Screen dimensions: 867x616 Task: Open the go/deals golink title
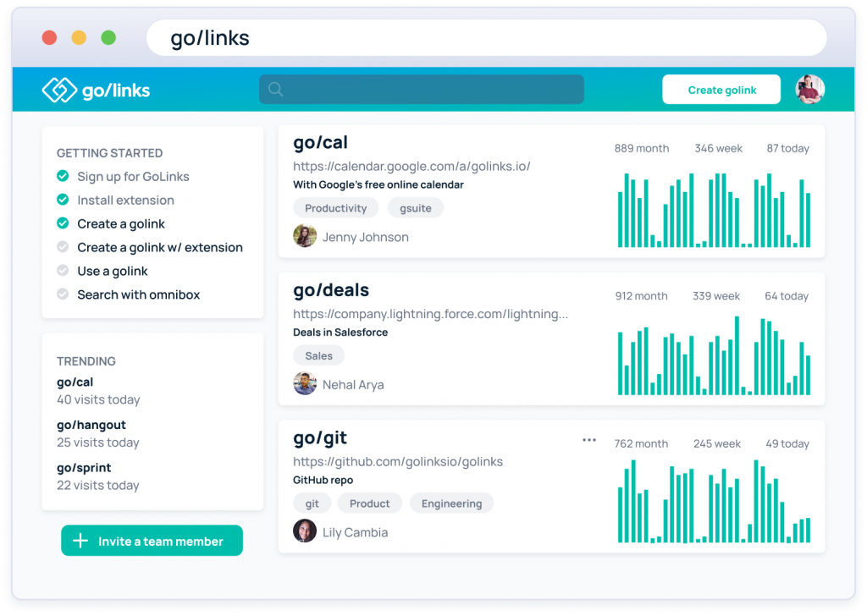pos(331,290)
